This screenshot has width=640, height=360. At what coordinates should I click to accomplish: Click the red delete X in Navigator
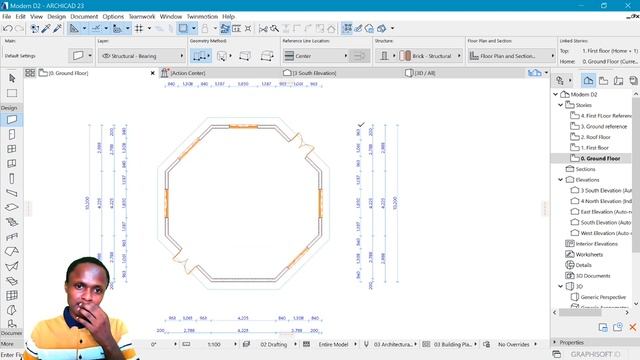click(x=632, y=327)
